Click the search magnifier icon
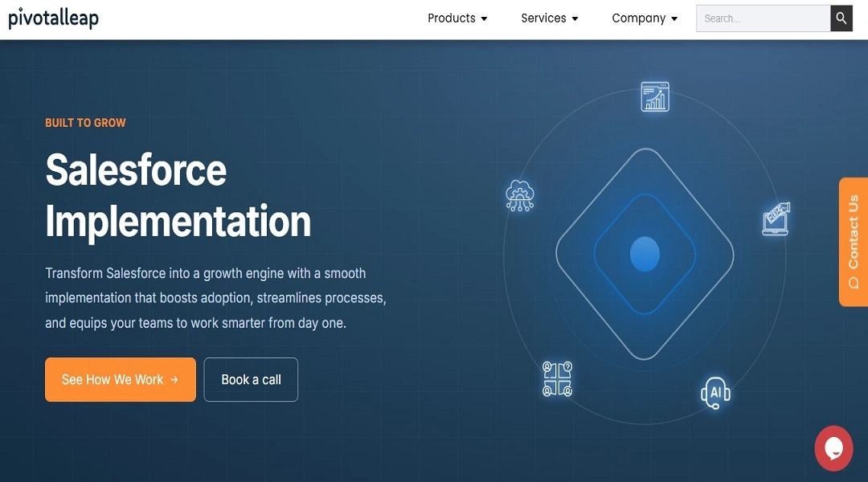 click(841, 18)
